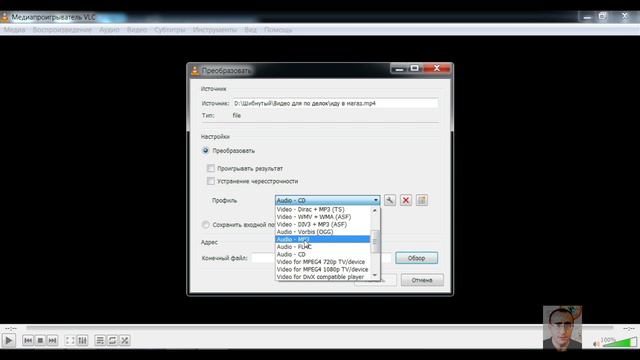The height and width of the screenshot is (360, 640).
Task: Click the Источник source path field
Action: (335, 104)
